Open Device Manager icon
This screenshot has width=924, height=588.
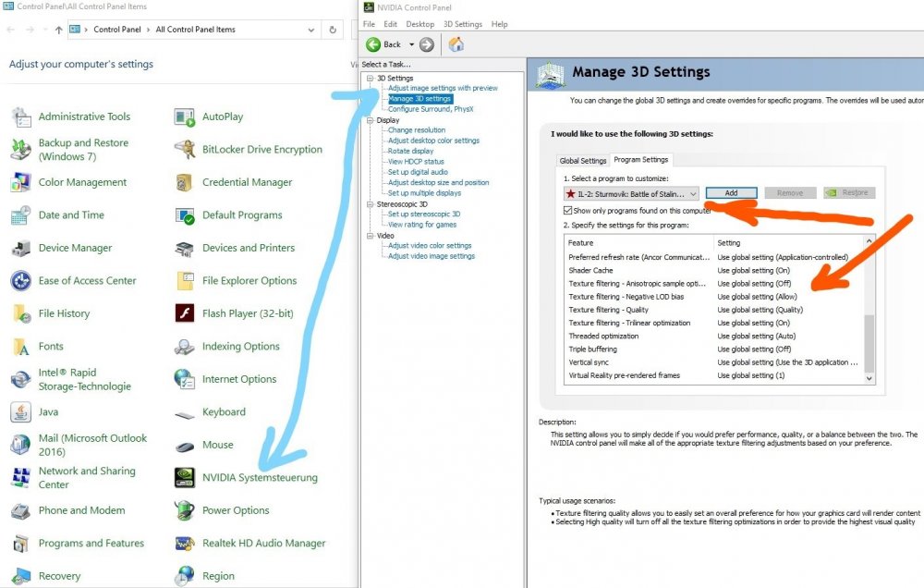[21, 249]
